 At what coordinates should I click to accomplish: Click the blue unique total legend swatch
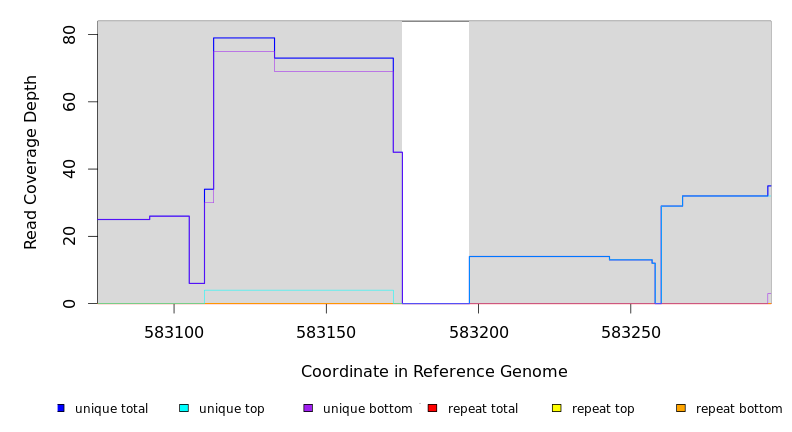coord(61,408)
